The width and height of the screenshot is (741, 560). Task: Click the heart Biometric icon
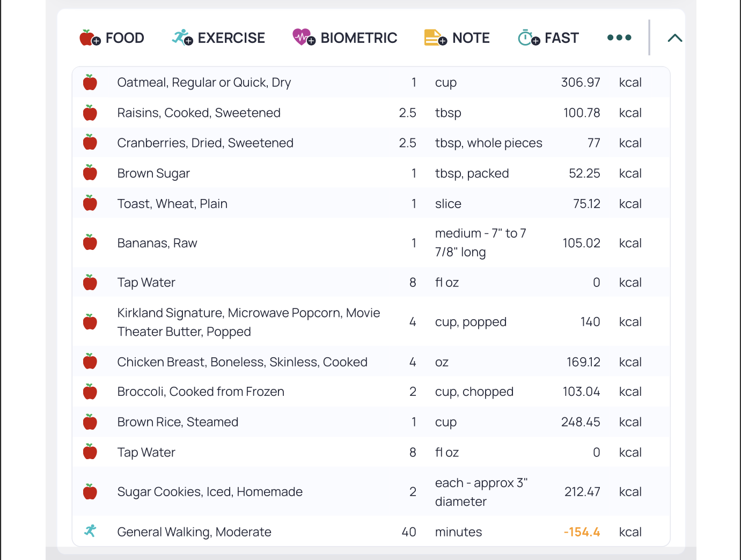point(302,38)
